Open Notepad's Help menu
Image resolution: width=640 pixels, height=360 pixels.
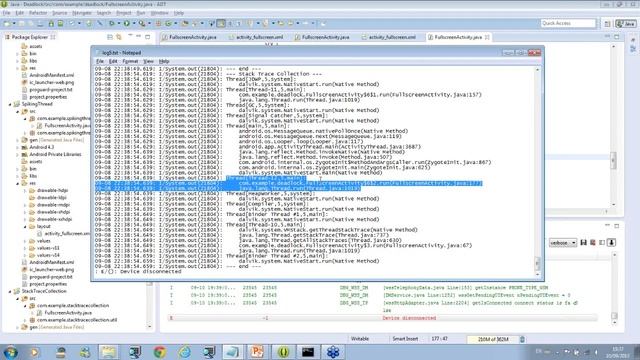pyautogui.click(x=164, y=61)
